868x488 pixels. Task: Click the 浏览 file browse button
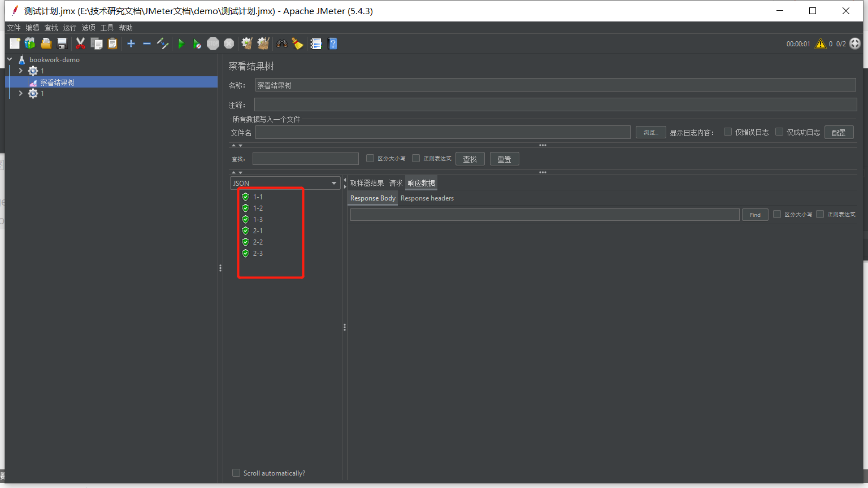click(650, 132)
